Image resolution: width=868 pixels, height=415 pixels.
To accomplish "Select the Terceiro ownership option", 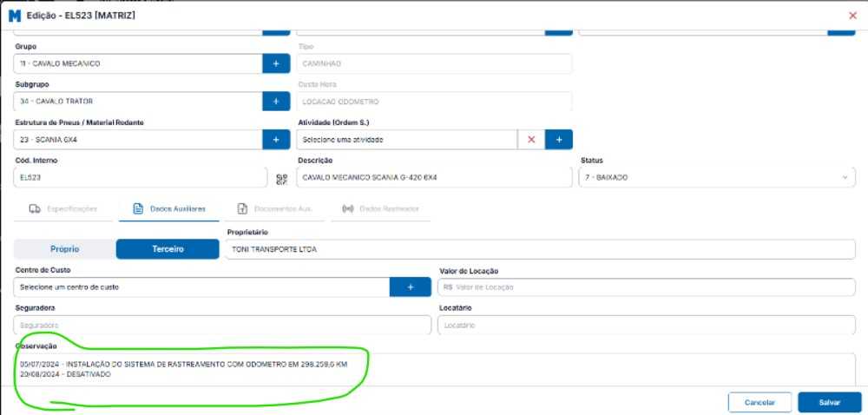I will pos(168,249).
